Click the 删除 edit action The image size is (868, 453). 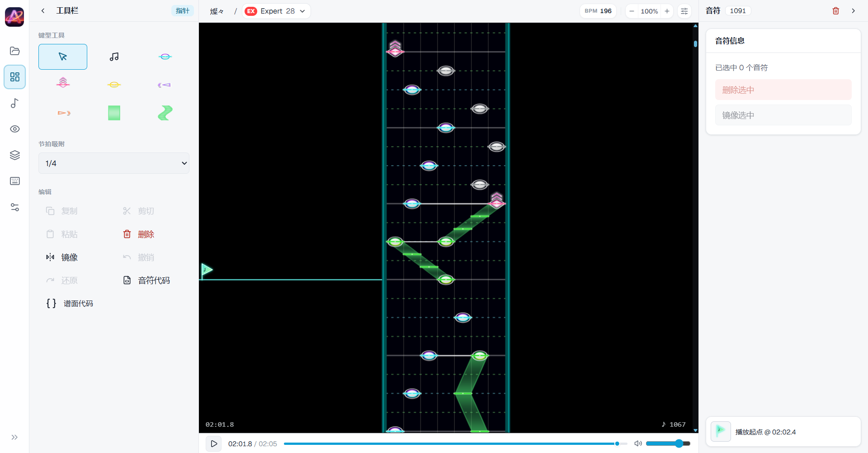coord(139,234)
